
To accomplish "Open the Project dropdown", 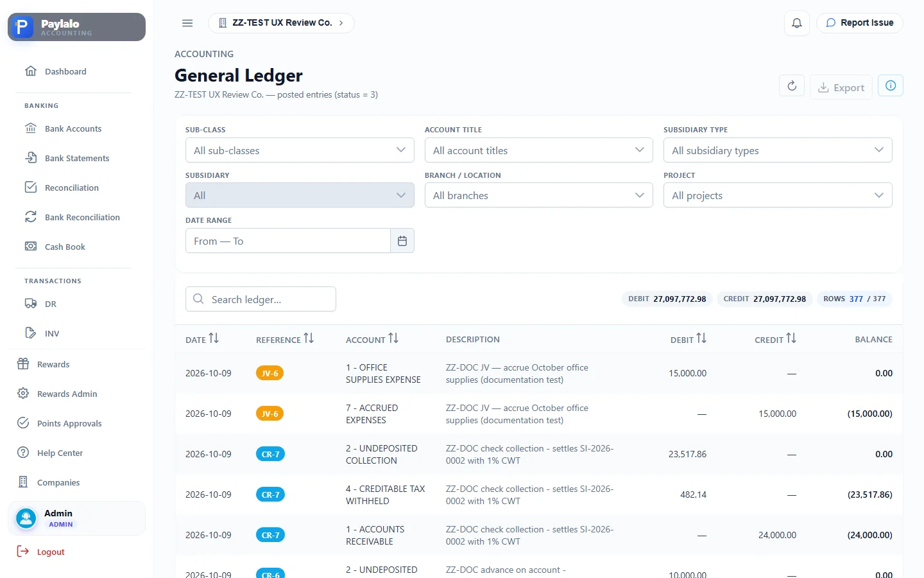I will click(778, 195).
